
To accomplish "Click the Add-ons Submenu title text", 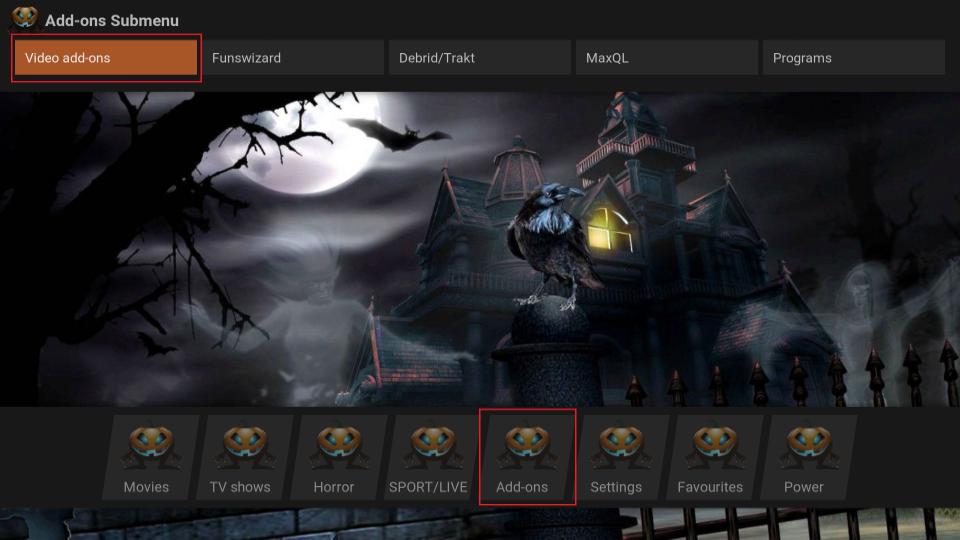I will tap(112, 21).
